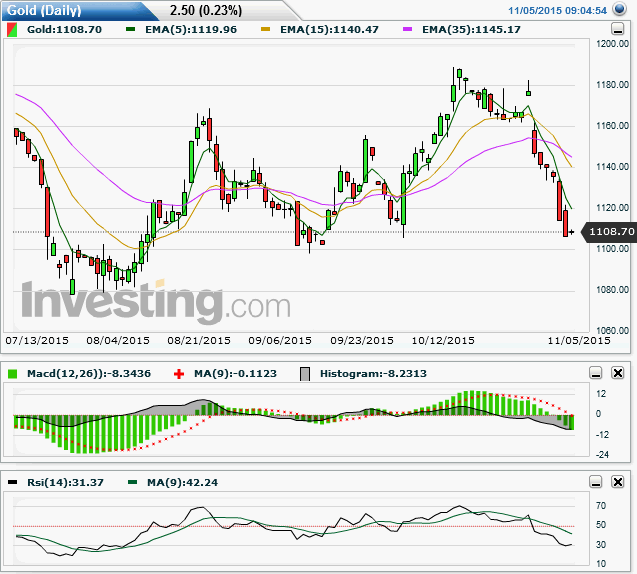Click the 1200.00 price axis label
This screenshot has height=574, width=637.
point(613,44)
